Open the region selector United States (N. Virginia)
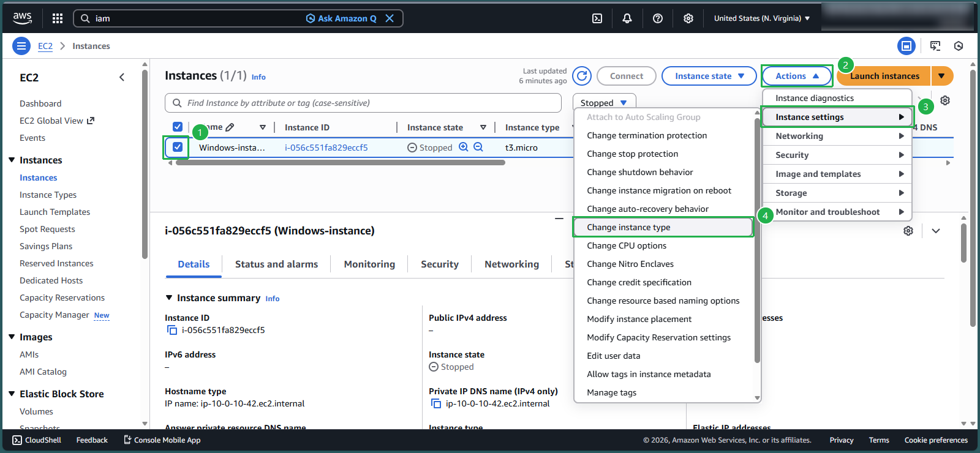The image size is (980, 453). pos(762,18)
